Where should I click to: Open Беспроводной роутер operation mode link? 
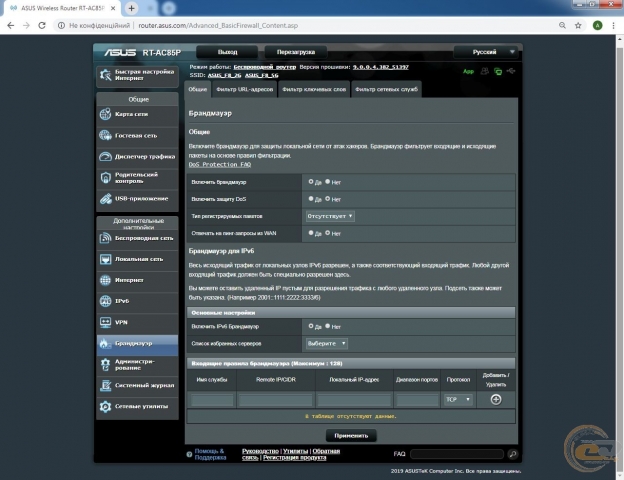(265, 67)
